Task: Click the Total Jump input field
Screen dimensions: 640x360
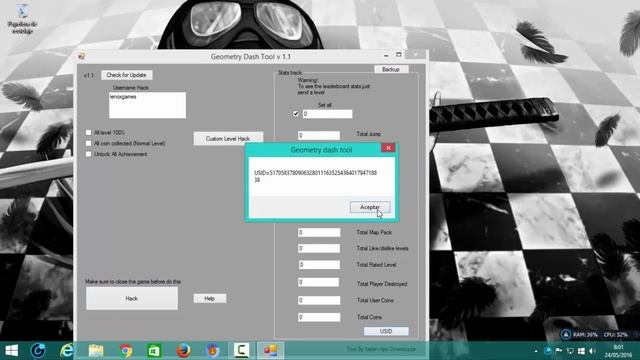Action: (319, 135)
